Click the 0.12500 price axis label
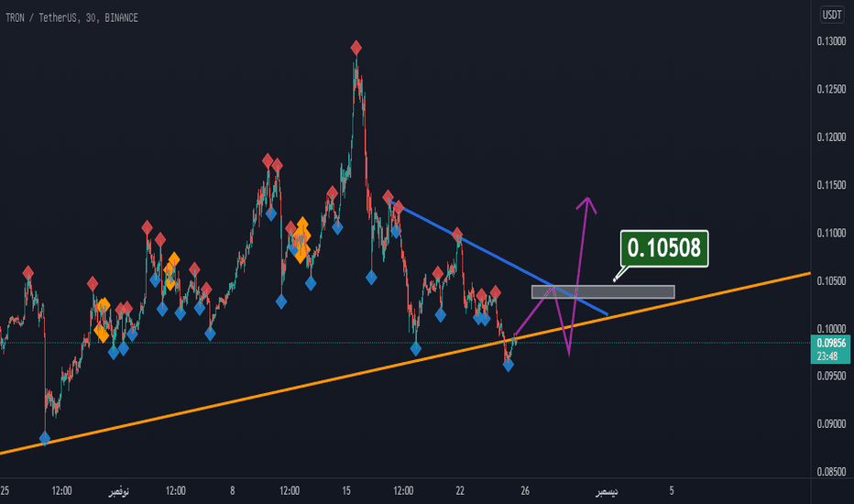This screenshot has width=854, height=504. click(831, 90)
